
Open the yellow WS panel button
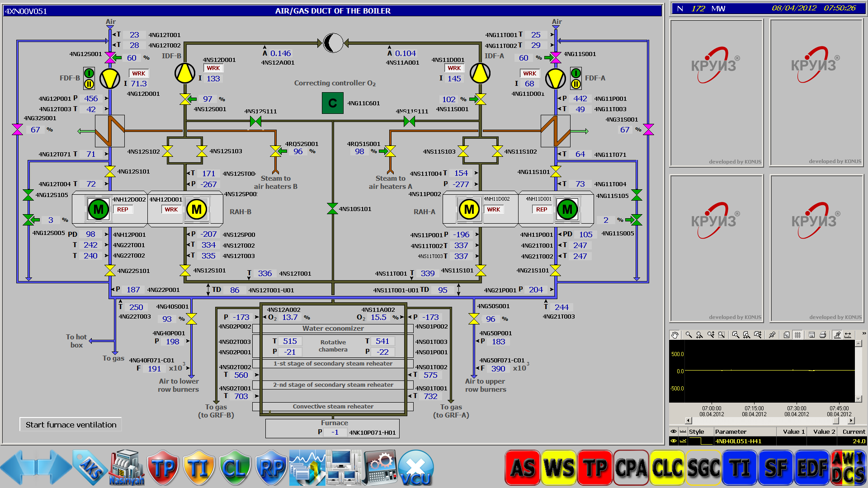559,468
